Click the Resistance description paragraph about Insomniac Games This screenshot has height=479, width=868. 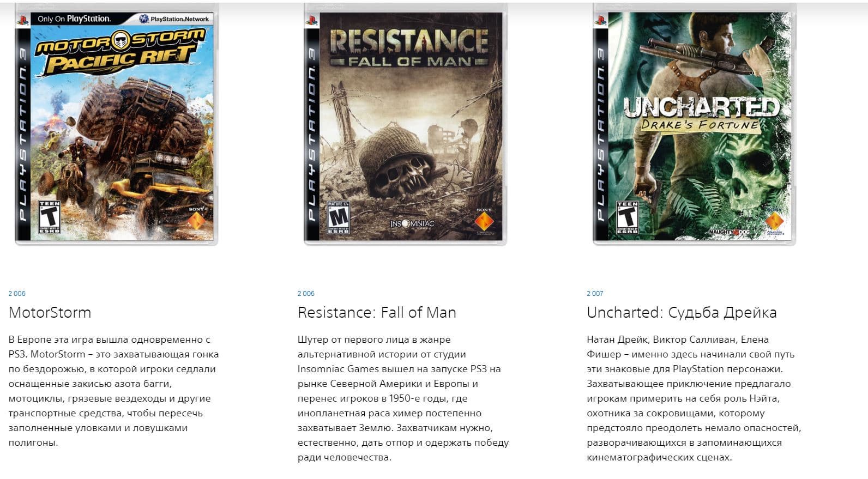point(403,398)
